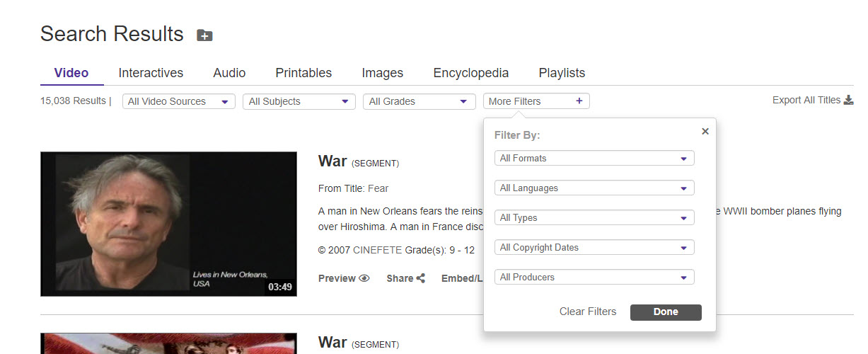Open the All Video Sources dropdown

(178, 101)
